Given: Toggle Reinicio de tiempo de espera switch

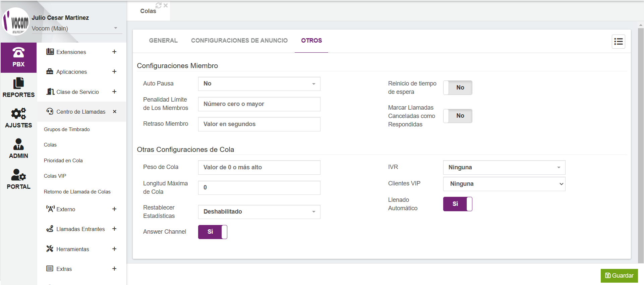Looking at the screenshot, I should [x=458, y=88].
